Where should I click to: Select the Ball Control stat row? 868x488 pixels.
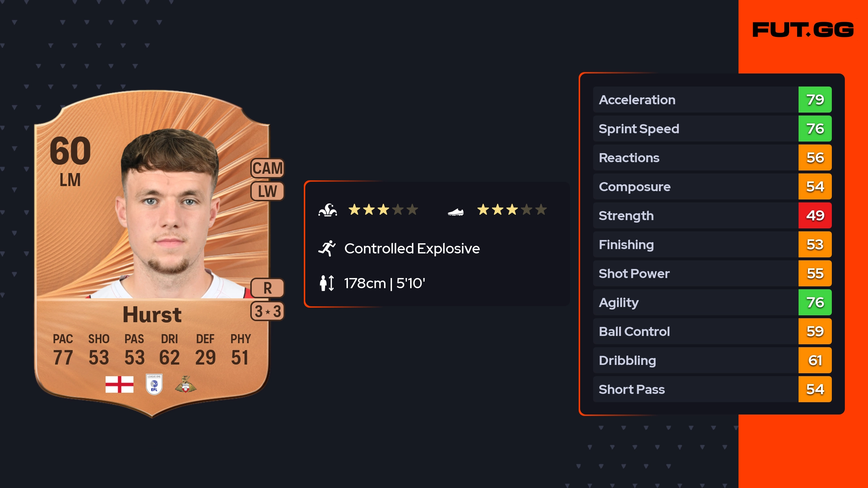point(694,331)
